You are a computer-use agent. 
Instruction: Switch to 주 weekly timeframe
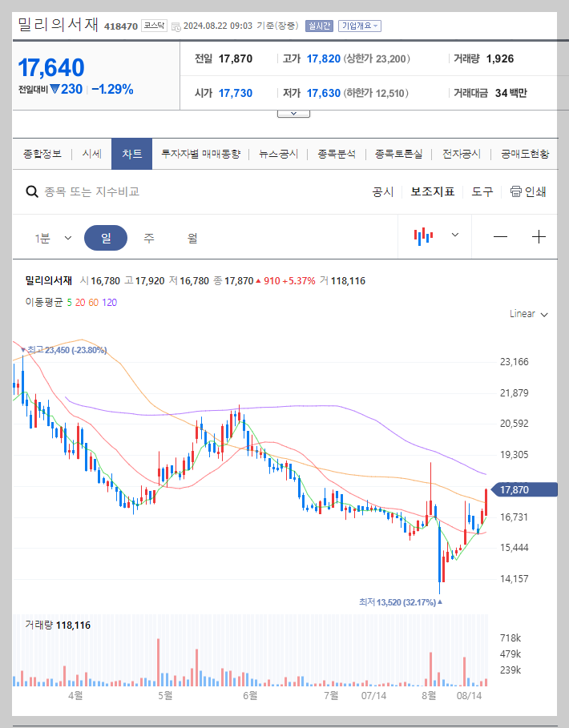(x=148, y=236)
